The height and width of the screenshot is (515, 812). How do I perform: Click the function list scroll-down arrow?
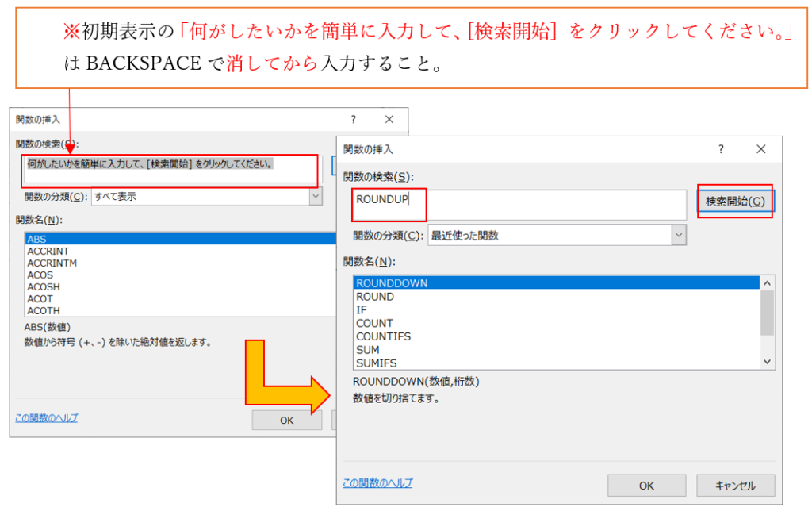767,362
